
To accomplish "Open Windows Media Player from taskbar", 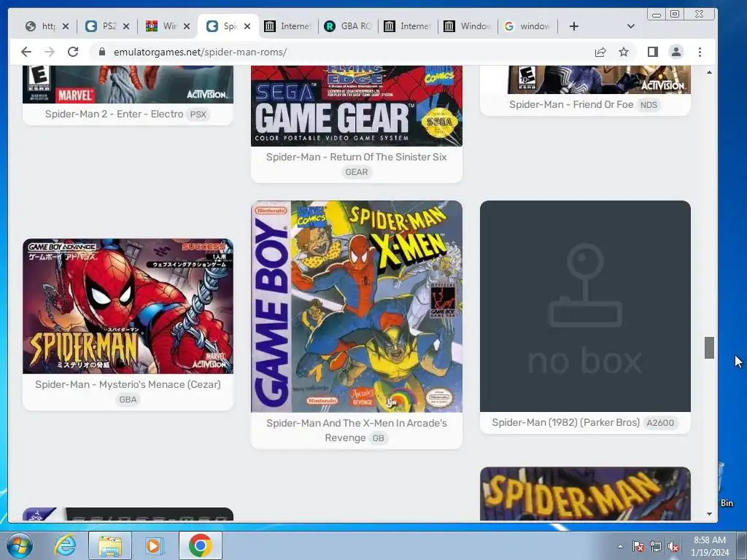I will tap(153, 545).
